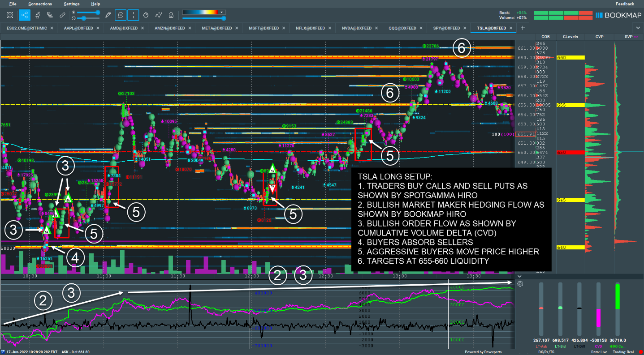644x355 pixels.
Task: Close the SPY@DXFEED tab
Action: [x=465, y=28]
